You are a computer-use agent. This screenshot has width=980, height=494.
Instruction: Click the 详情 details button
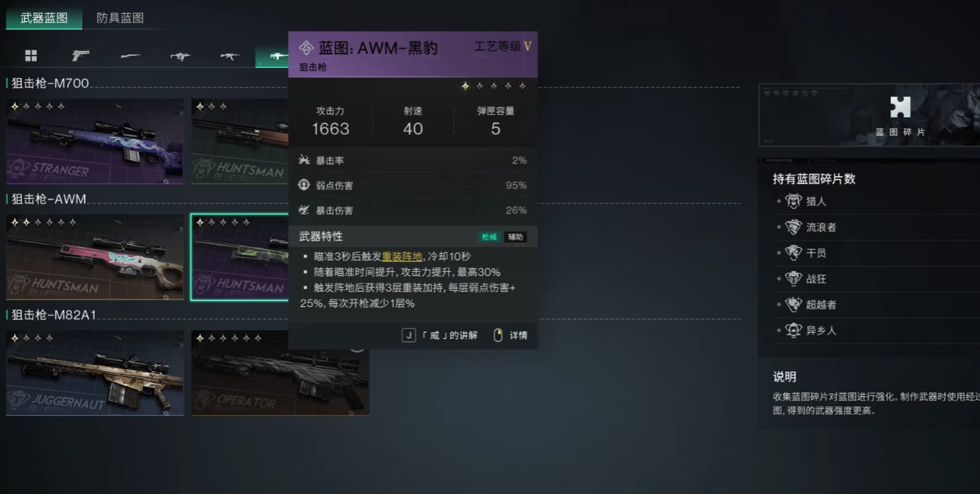coord(510,335)
